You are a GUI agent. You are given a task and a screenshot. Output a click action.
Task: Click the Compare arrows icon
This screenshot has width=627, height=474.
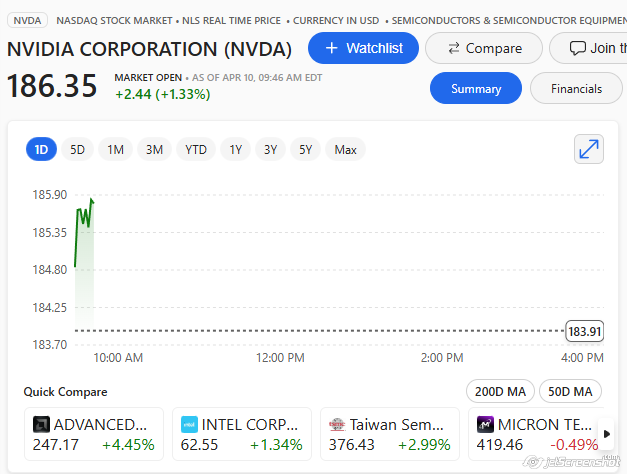pyautogui.click(x=454, y=48)
